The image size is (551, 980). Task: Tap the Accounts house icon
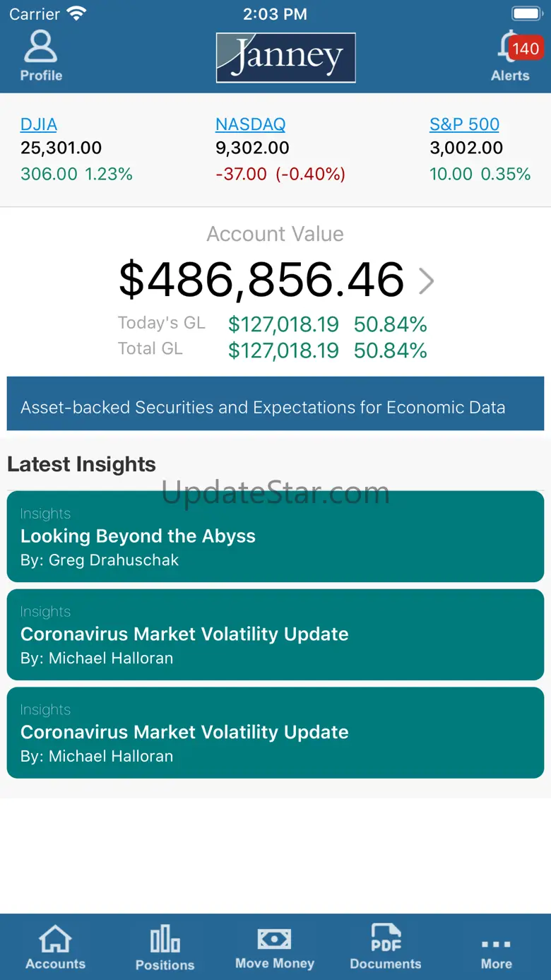[55, 940]
